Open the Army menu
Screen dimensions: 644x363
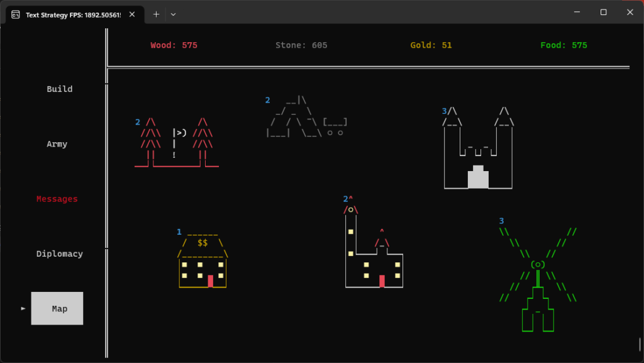[x=57, y=143]
